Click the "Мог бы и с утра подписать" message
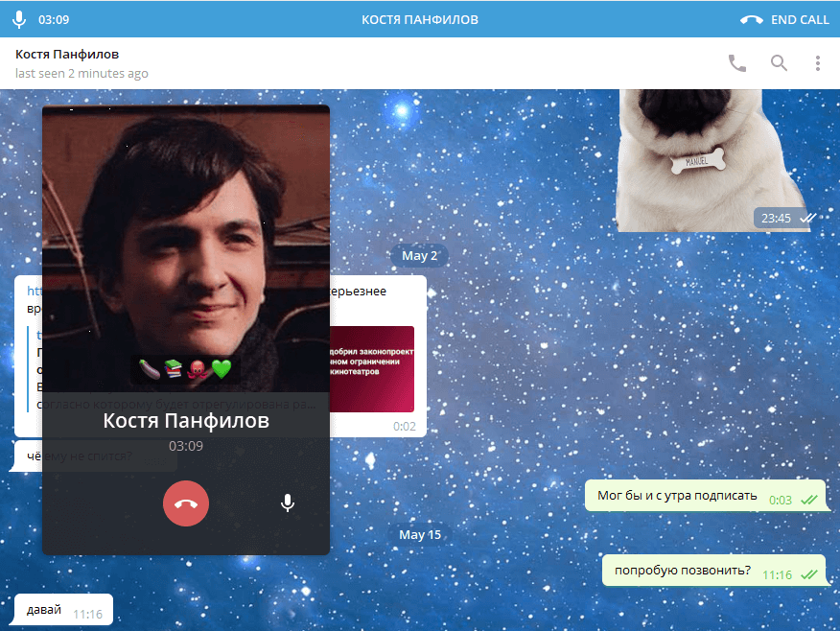Screen dimensions: 840x631 pyautogui.click(x=706, y=496)
